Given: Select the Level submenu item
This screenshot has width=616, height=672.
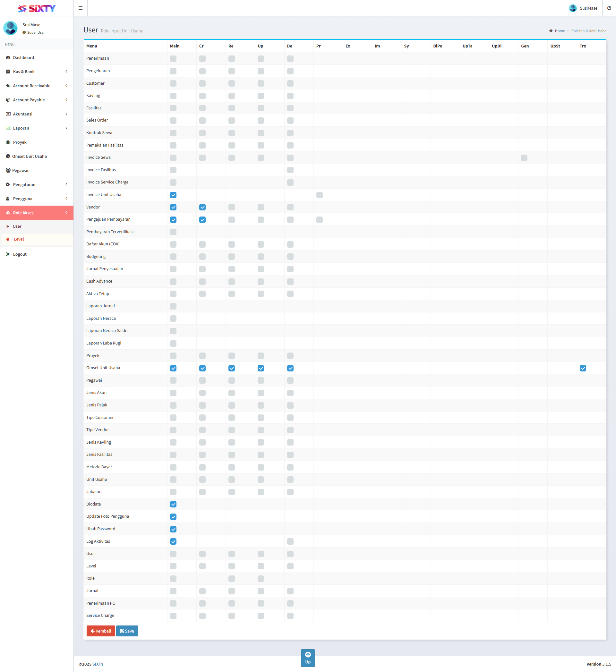Looking at the screenshot, I should 19,239.
